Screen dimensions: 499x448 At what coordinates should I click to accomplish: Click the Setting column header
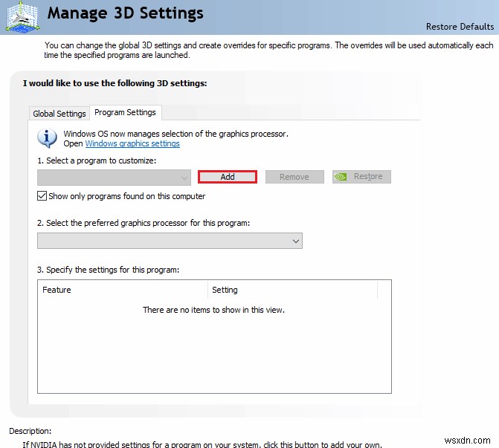[x=225, y=290]
